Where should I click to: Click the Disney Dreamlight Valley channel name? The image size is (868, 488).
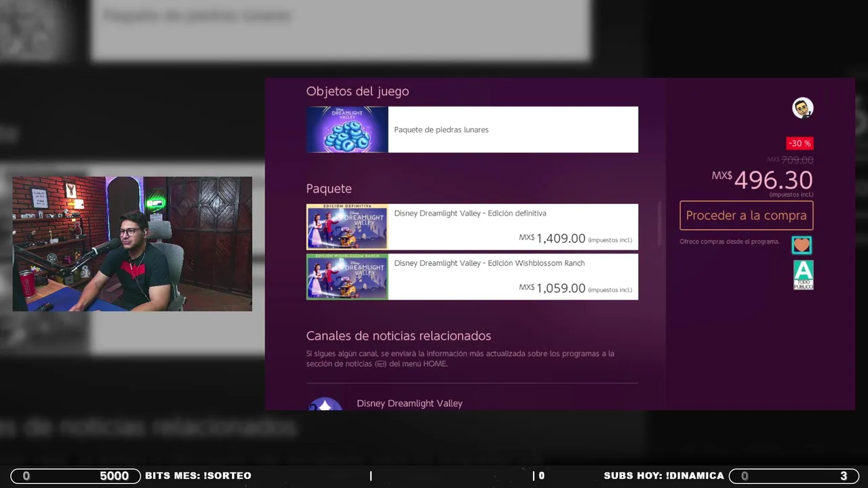[410, 403]
